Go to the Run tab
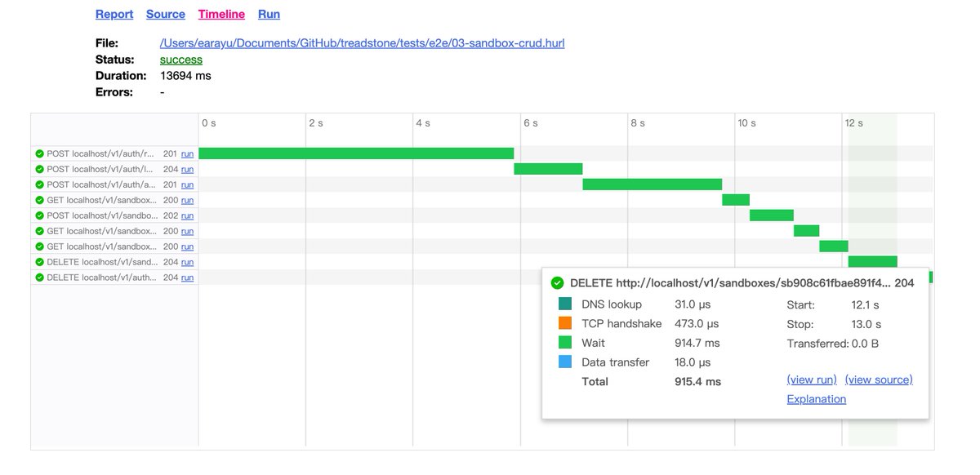The image size is (980, 475). [x=269, y=14]
